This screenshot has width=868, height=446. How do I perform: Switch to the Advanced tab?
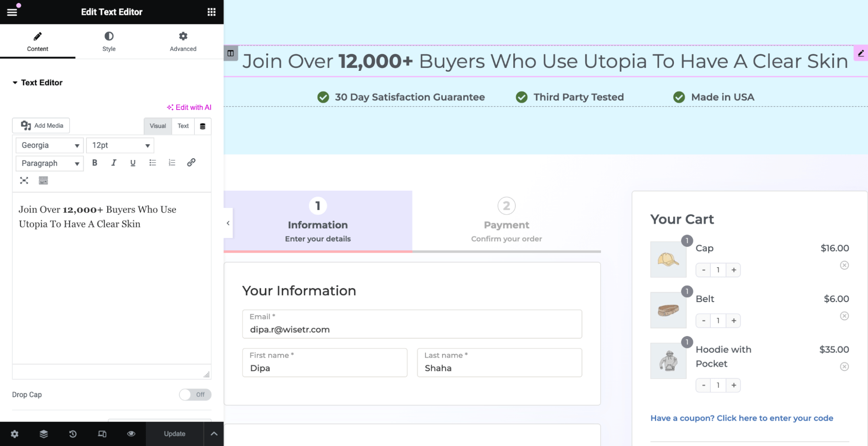pos(183,42)
